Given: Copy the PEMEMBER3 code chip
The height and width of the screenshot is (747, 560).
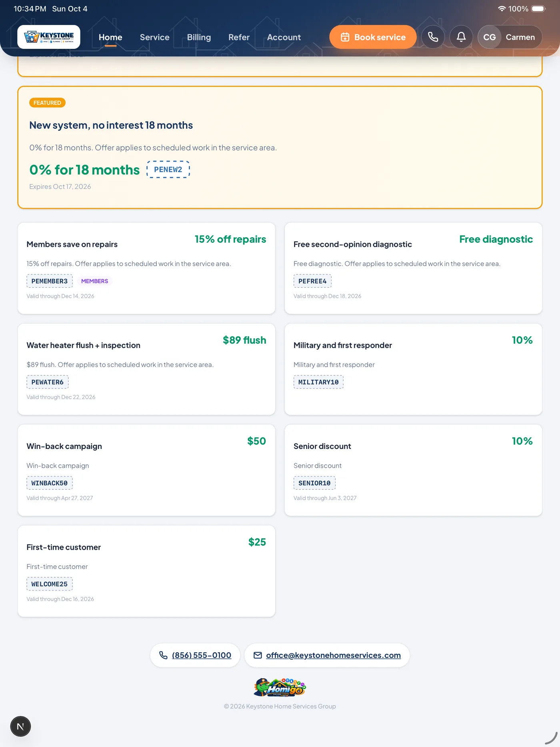Looking at the screenshot, I should pos(50,281).
